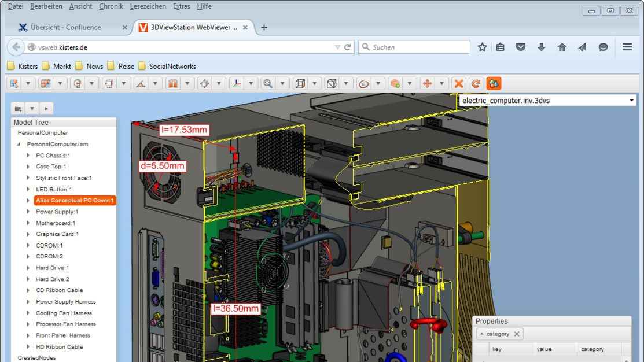The image size is (644, 362).
Task: Activate the spiral fly-mode icon
Action: (x=363, y=84)
